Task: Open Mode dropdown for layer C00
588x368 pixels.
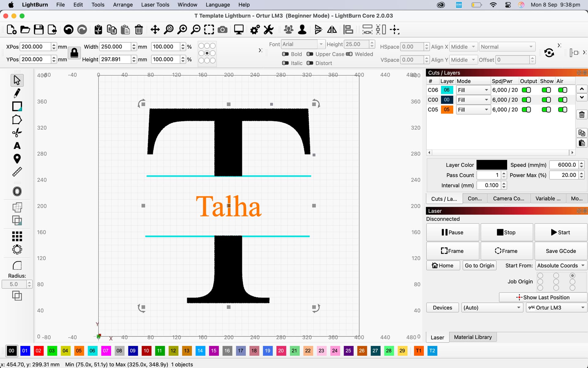Action: click(x=473, y=100)
